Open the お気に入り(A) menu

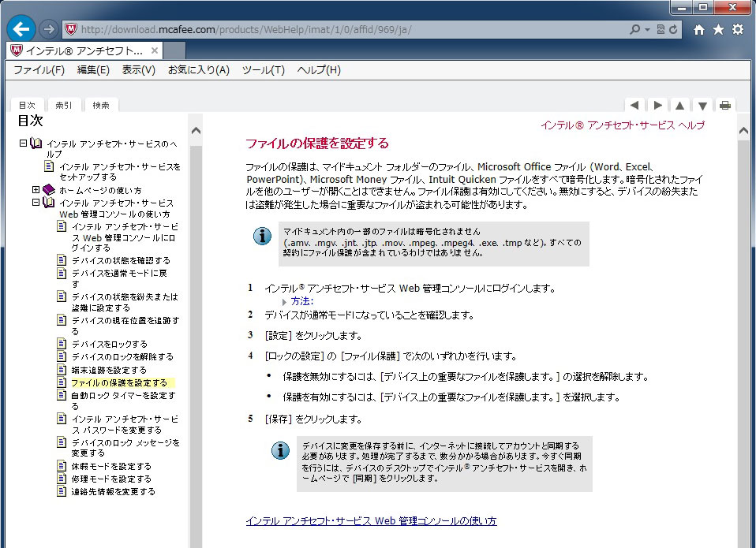tap(198, 70)
